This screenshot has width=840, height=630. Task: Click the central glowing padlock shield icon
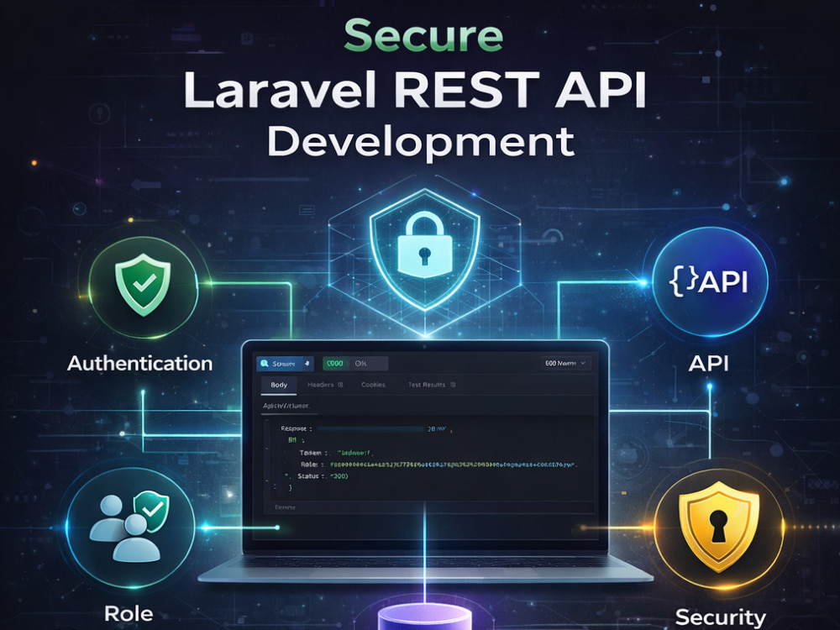click(x=425, y=249)
